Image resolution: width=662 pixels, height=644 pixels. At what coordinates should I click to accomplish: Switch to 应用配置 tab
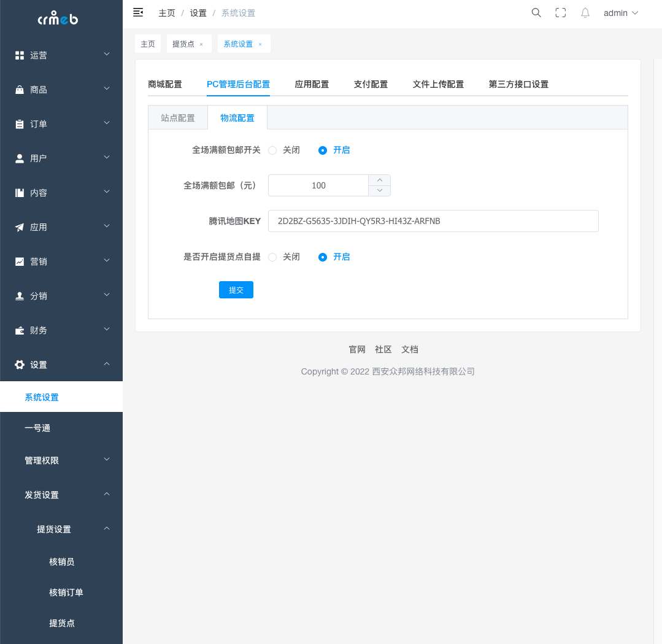tap(312, 84)
